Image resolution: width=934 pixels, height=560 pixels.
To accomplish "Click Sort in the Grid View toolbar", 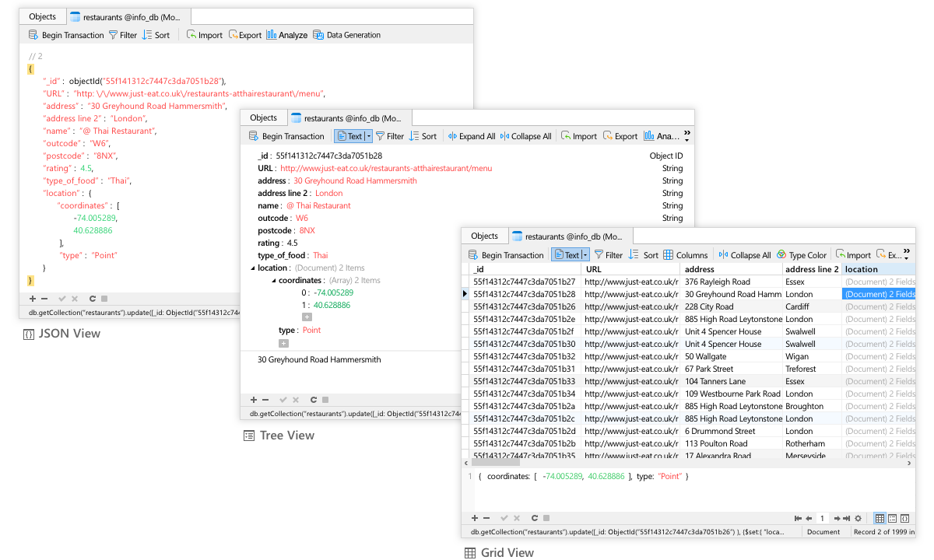I will (644, 255).
